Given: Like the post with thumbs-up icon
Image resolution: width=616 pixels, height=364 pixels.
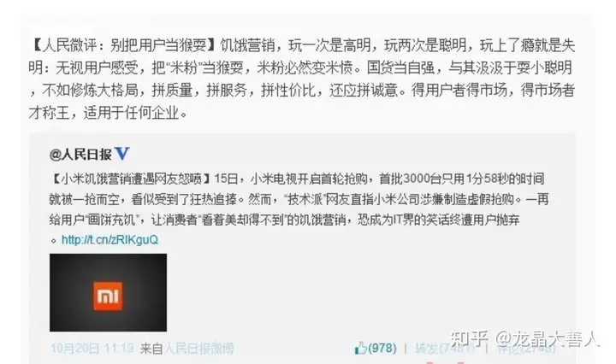Looking at the screenshot, I should point(360,348).
